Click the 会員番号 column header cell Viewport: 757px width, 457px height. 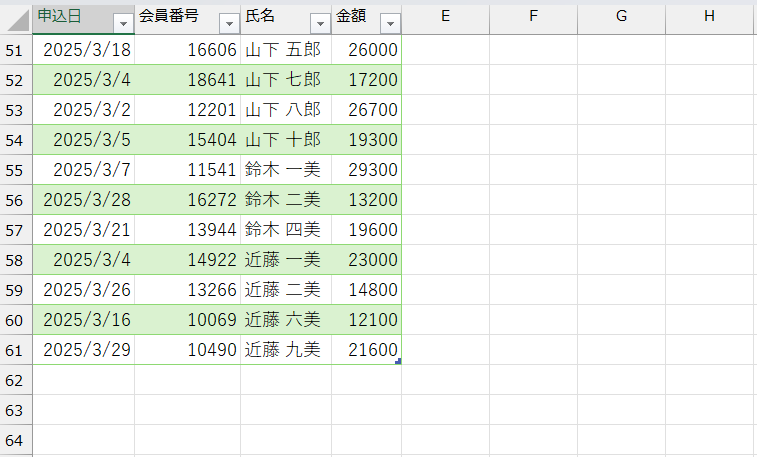pos(187,19)
